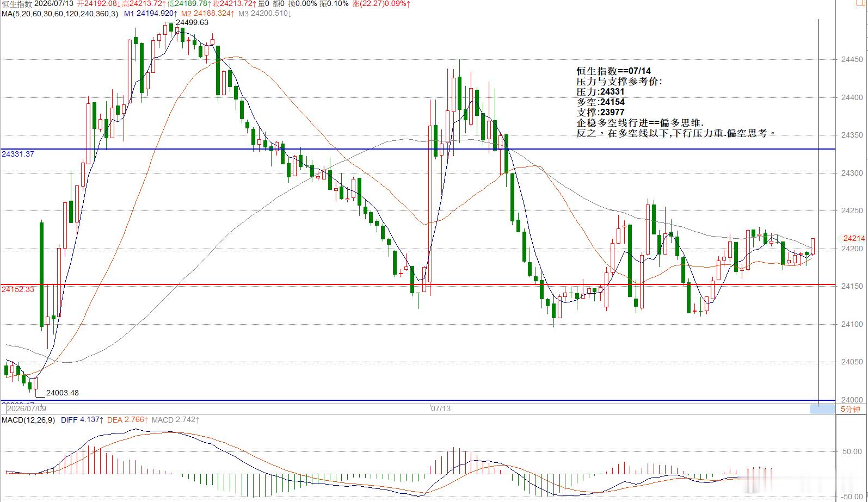Click the 反之，在多空线以下 annotation line
This screenshot has height=502, width=868.
point(675,133)
